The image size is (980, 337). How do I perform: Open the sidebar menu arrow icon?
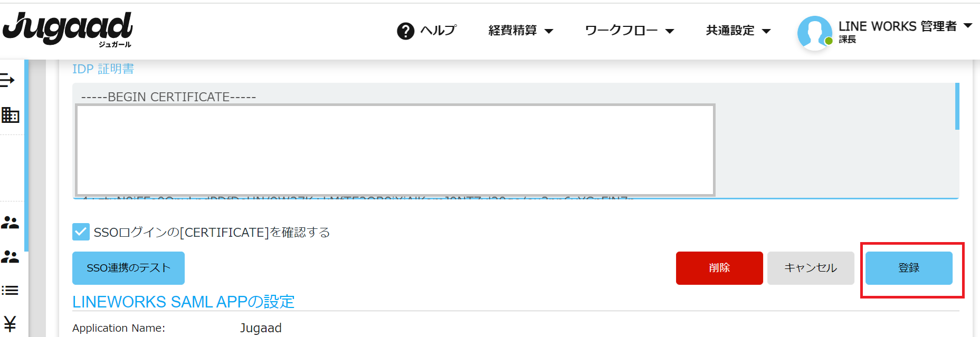(x=7, y=80)
